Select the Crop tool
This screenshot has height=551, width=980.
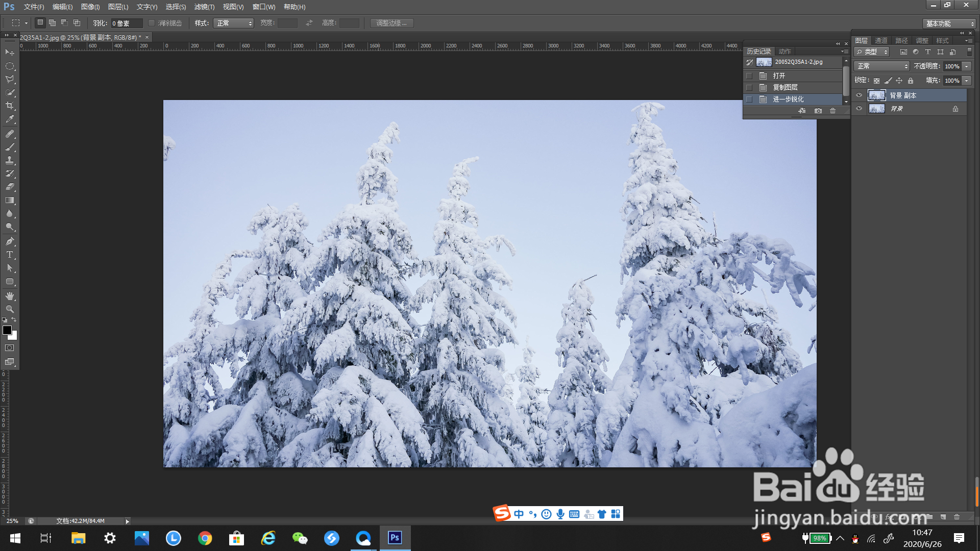point(10,106)
